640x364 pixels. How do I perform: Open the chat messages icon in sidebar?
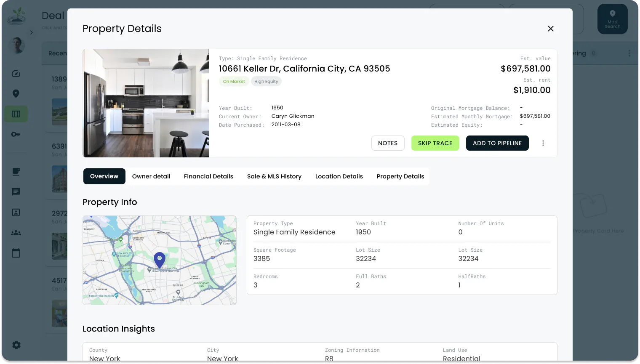[x=16, y=192]
